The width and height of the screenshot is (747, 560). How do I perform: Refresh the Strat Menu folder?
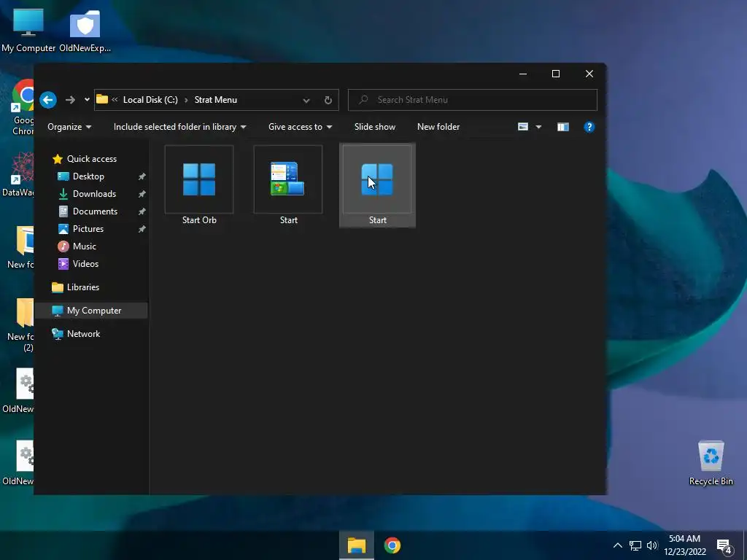(328, 101)
